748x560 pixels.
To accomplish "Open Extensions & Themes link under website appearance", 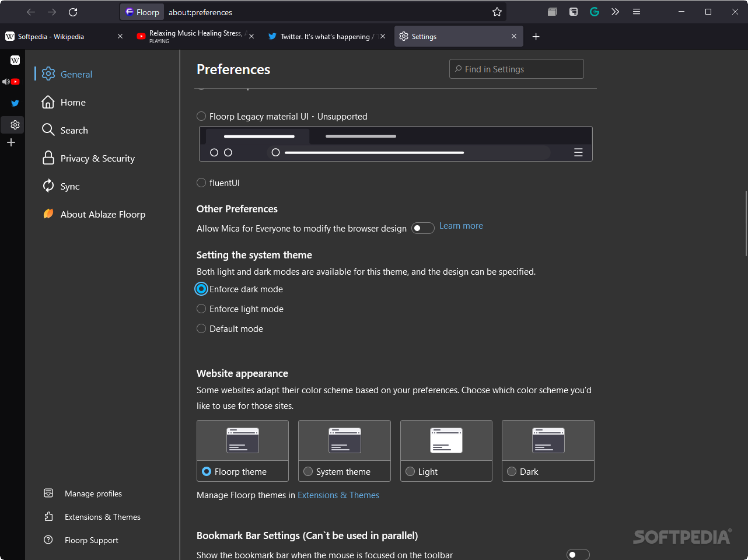I will pyautogui.click(x=338, y=495).
